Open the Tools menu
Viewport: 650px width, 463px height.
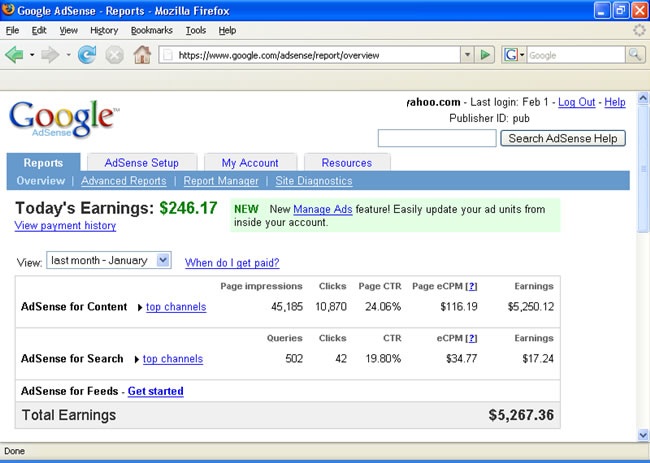tap(196, 30)
